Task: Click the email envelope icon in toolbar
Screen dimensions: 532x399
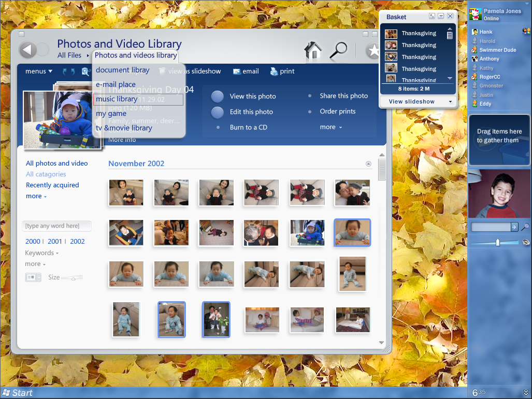Action: (x=237, y=71)
